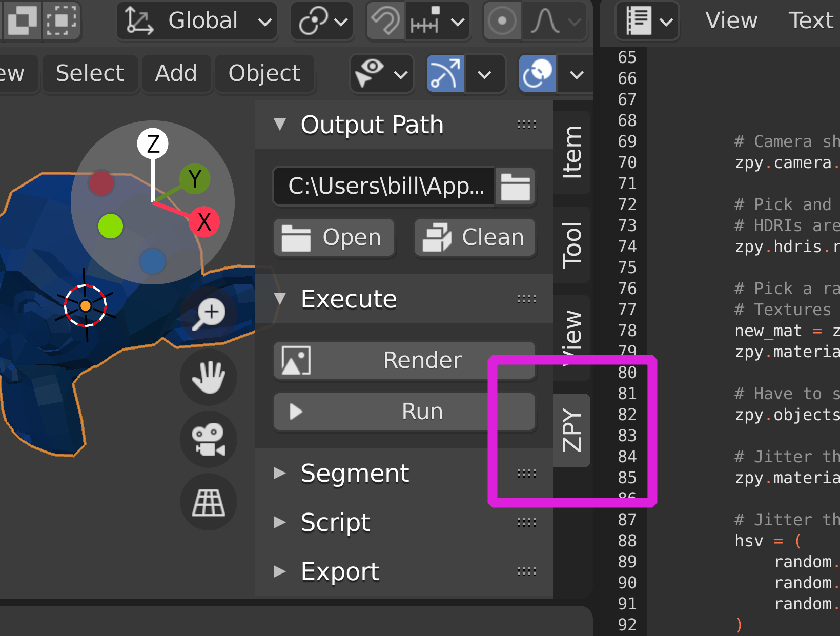The width and height of the screenshot is (840, 636).
Task: Expand the Script panel
Action: [x=335, y=522]
